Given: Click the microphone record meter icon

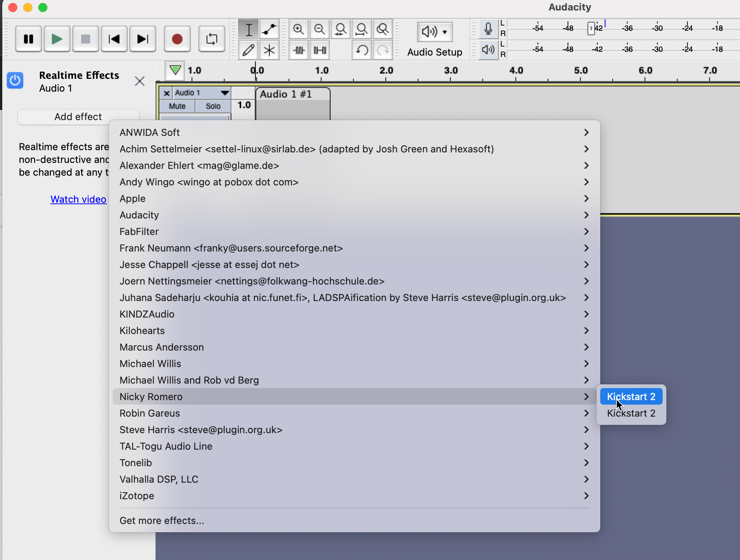Looking at the screenshot, I should pyautogui.click(x=488, y=29).
